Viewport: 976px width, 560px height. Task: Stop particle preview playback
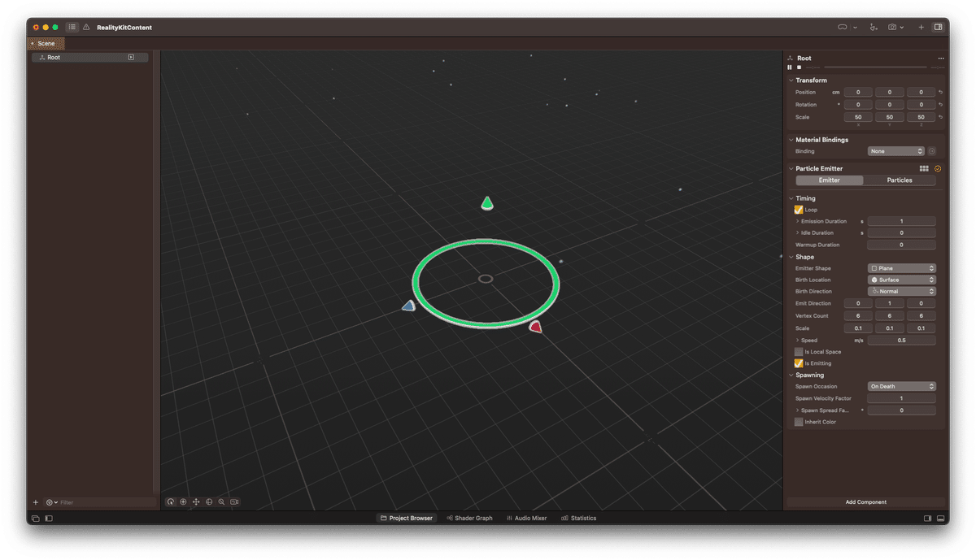pos(799,67)
